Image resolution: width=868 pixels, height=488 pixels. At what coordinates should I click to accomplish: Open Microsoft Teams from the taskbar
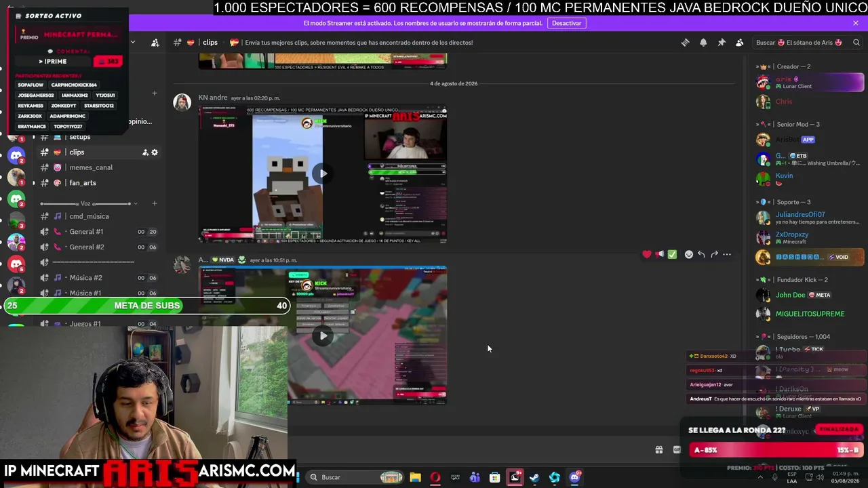click(x=475, y=477)
